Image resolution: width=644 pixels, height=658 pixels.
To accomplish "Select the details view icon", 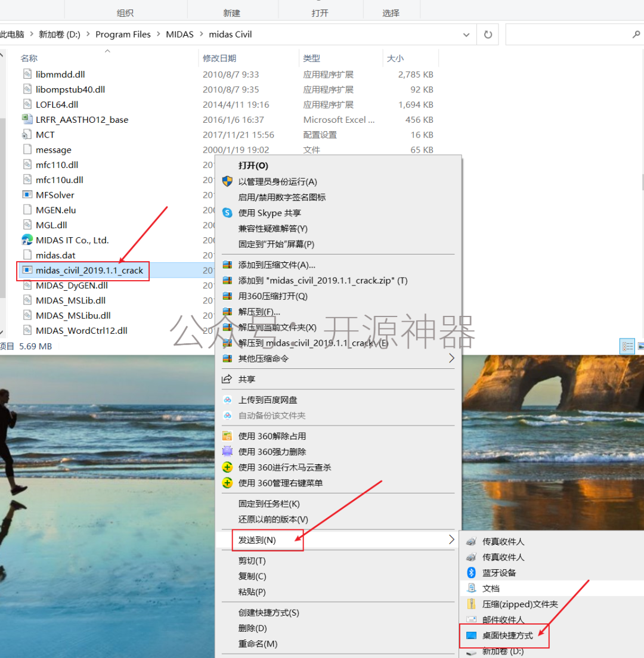I will pos(627,347).
